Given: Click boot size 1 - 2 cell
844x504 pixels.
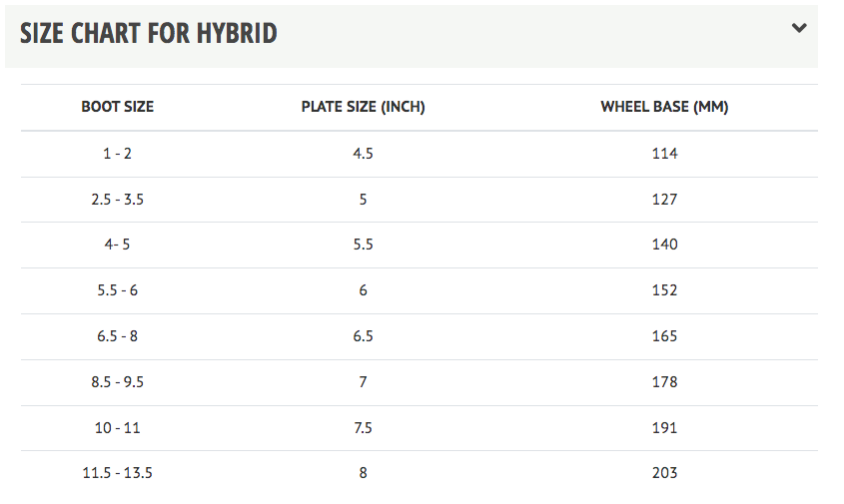Looking at the screenshot, I should click(117, 154).
